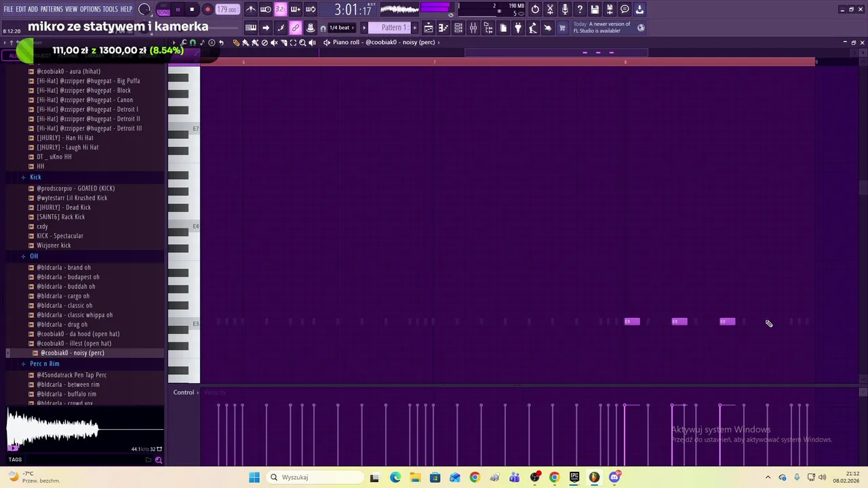Select the Mute tool in piano roll toolbar
868x488 pixels.
[274, 42]
